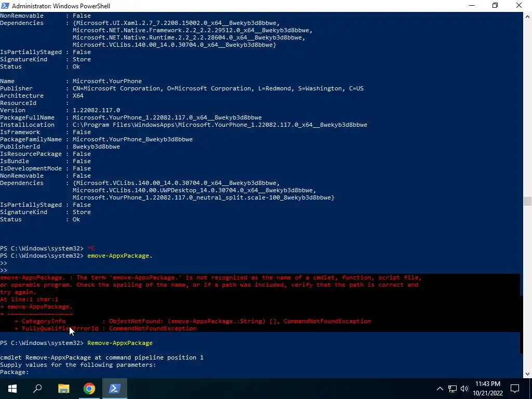
Task: Show hidden tray icons chevron
Action: pyautogui.click(x=440, y=389)
